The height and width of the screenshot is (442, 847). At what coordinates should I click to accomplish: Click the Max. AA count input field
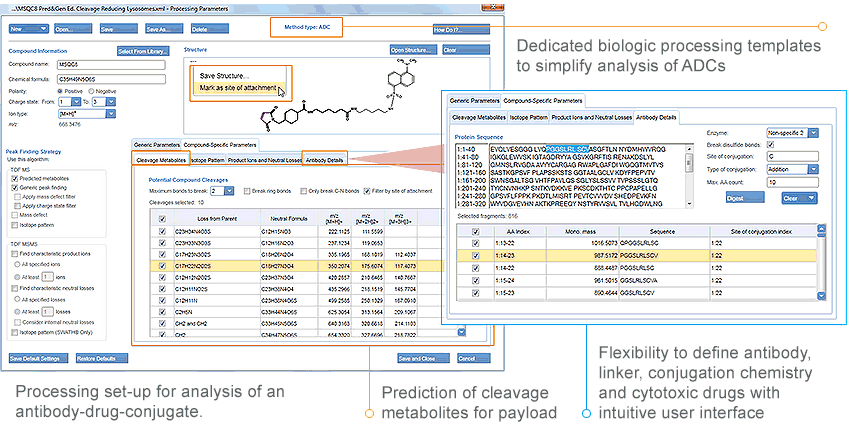point(792,180)
